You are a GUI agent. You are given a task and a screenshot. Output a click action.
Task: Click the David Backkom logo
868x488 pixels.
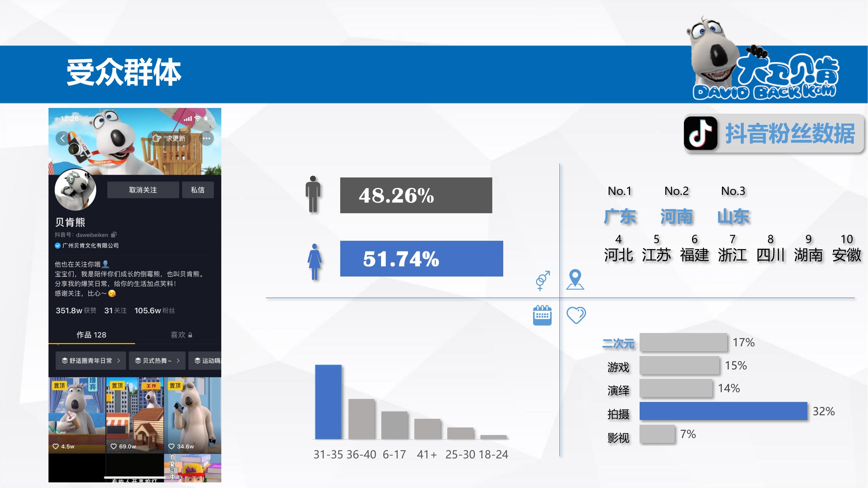coord(763,59)
